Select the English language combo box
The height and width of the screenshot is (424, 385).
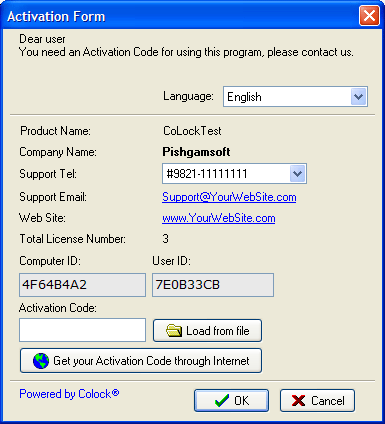[x=295, y=97]
